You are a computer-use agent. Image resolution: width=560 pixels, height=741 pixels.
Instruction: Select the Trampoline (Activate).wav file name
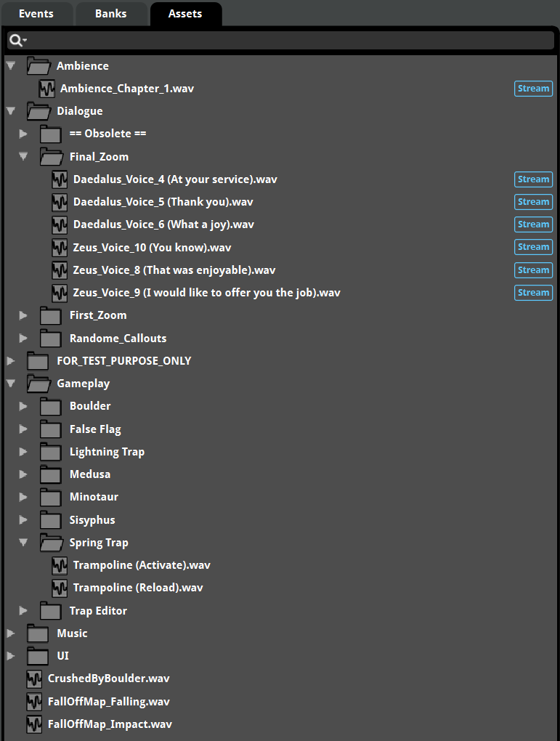pos(142,564)
